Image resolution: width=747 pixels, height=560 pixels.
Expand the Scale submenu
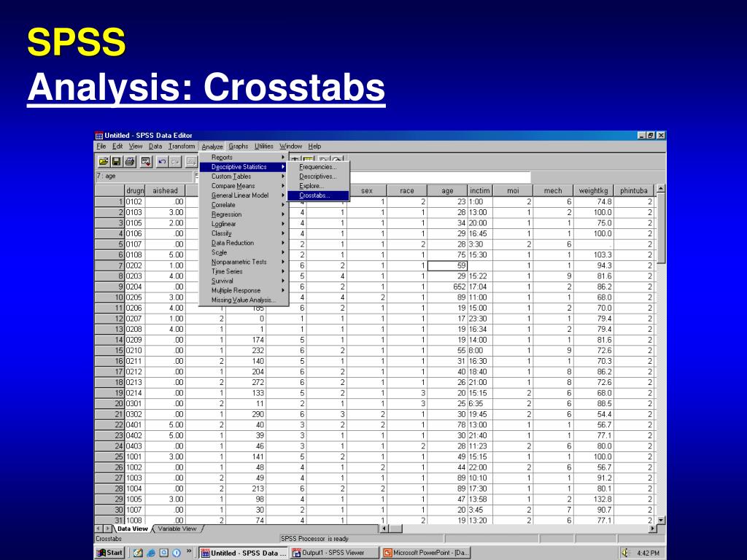244,252
